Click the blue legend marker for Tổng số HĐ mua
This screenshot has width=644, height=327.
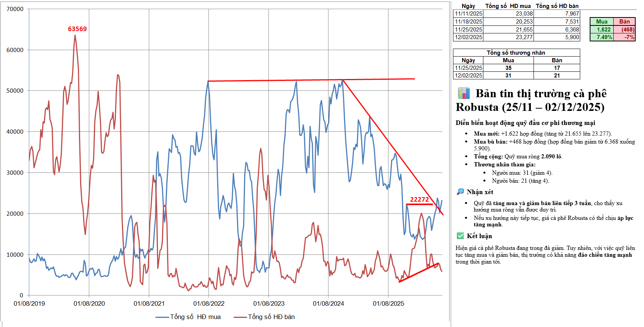[162, 317]
